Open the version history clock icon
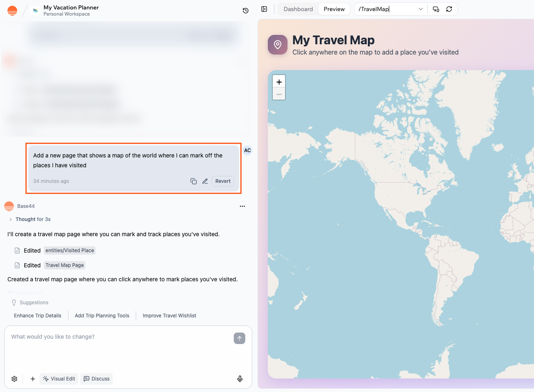Viewport: 534px width, 392px height. (x=245, y=10)
